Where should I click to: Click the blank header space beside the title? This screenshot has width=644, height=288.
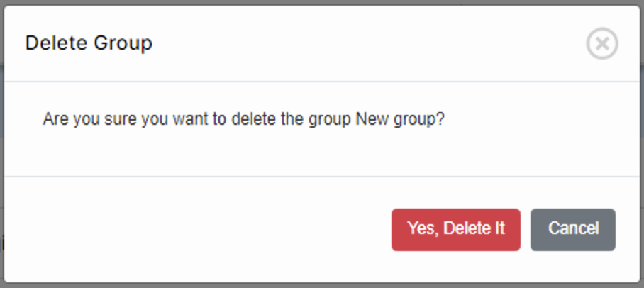point(355,43)
